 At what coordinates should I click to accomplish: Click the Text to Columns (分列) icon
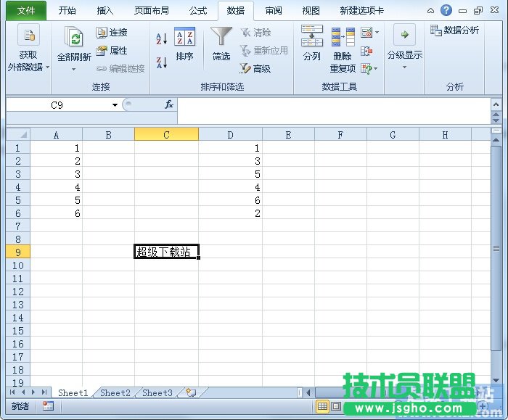click(x=311, y=44)
